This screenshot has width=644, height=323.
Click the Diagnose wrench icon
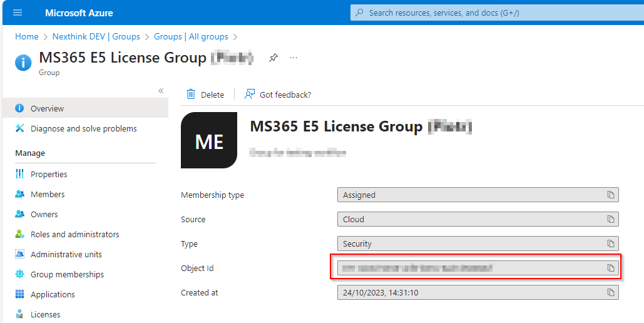click(x=19, y=128)
